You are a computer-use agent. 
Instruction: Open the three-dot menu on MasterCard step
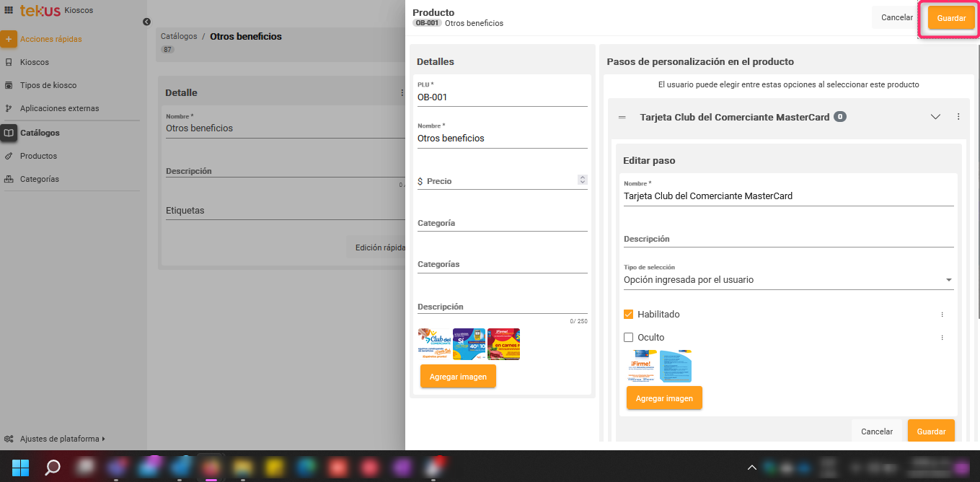[x=958, y=117]
